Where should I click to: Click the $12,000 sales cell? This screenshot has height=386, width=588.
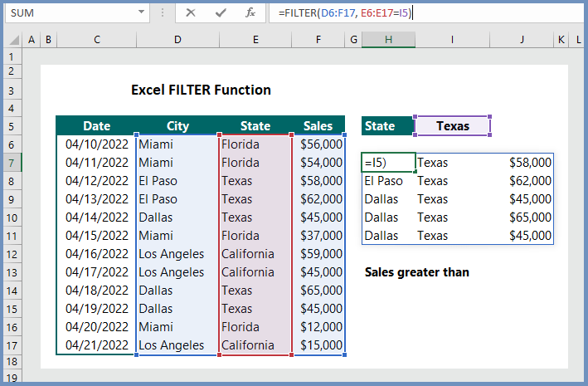(x=318, y=327)
